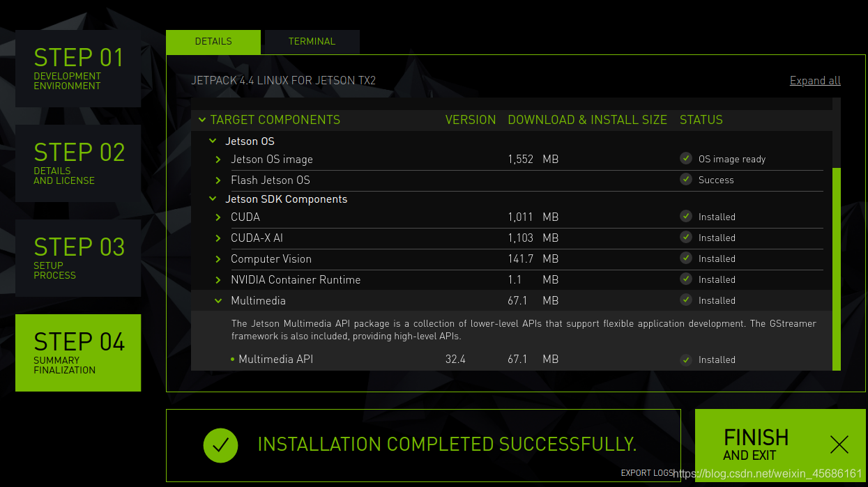Switch to the TERMINAL tab
The width and height of the screenshot is (868, 487).
pos(312,41)
